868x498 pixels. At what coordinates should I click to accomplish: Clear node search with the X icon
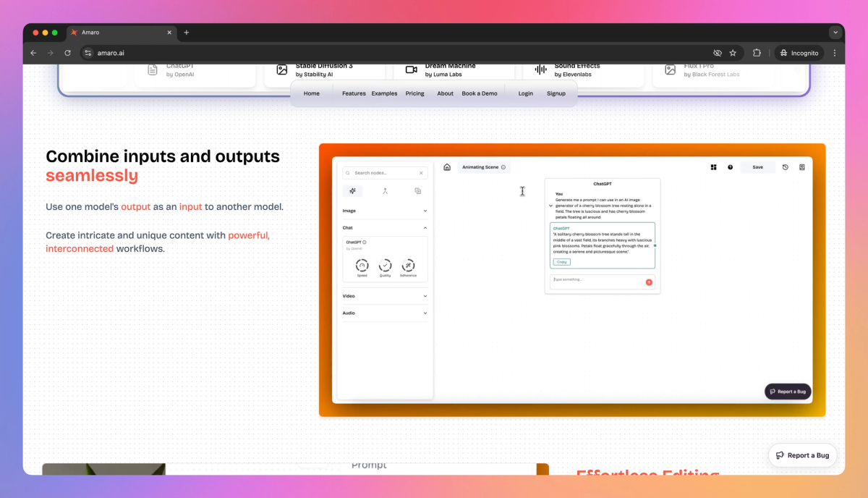[422, 173]
